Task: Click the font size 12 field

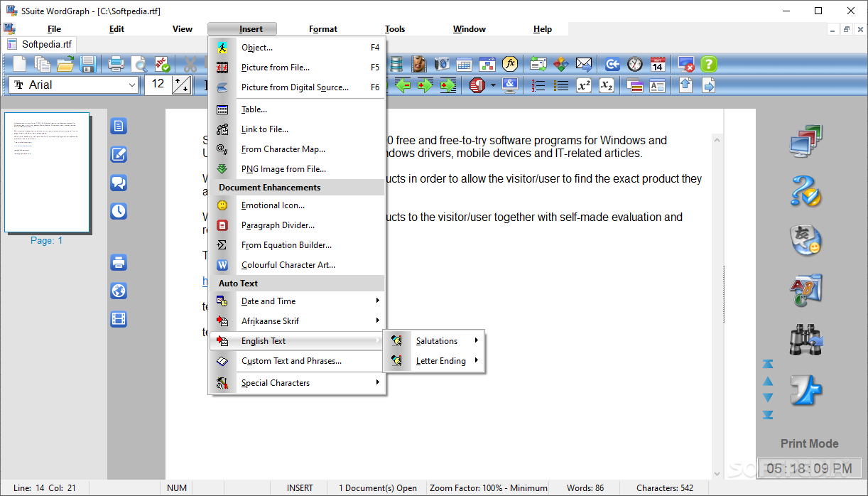Action: click(x=158, y=85)
